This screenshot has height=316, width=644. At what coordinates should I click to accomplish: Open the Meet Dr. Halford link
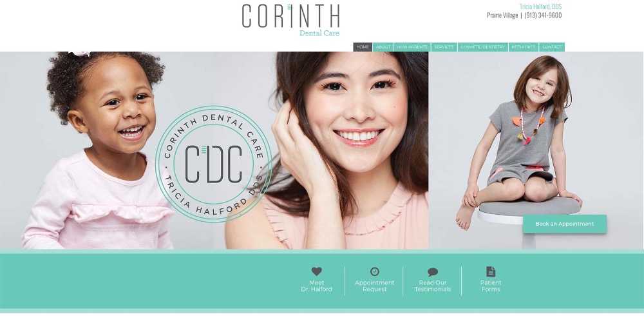pyautogui.click(x=316, y=286)
